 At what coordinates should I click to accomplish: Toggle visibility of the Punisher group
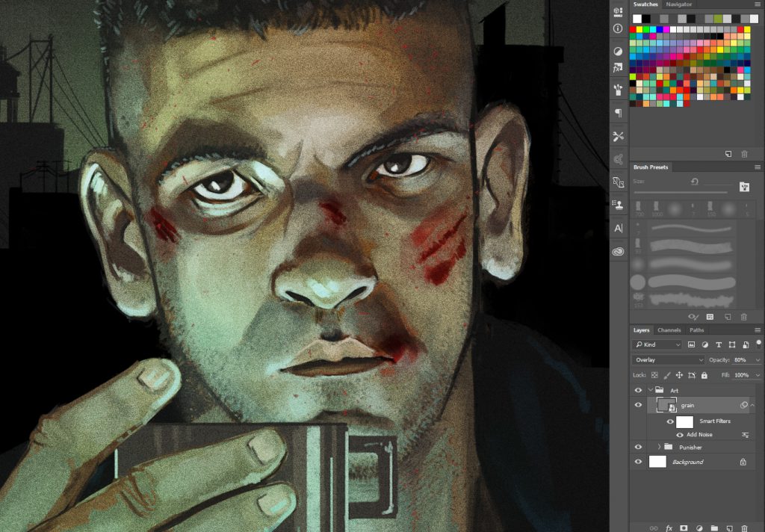[638, 447]
